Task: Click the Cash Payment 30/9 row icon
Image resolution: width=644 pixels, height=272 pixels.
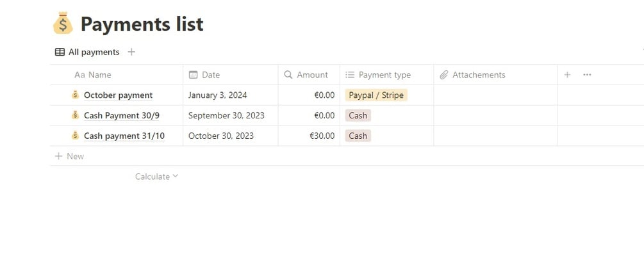Action: click(75, 116)
